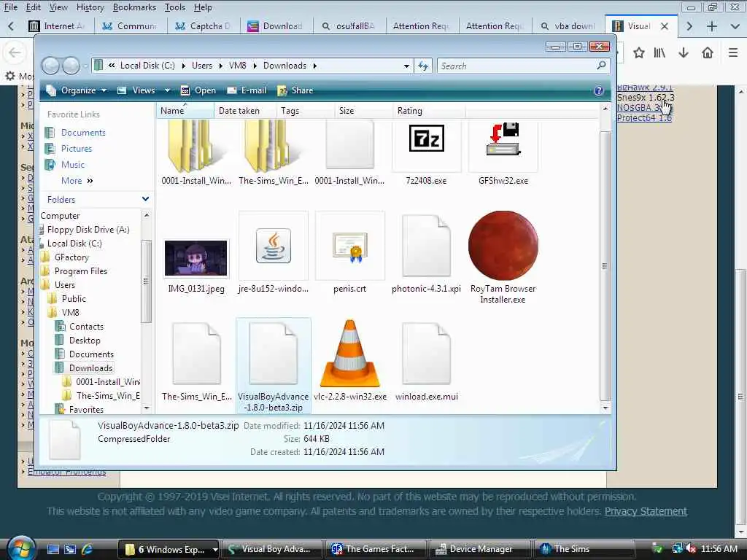Open Firefox downloads arrow icon
Viewport: 747px width, 560px height.
click(x=684, y=52)
